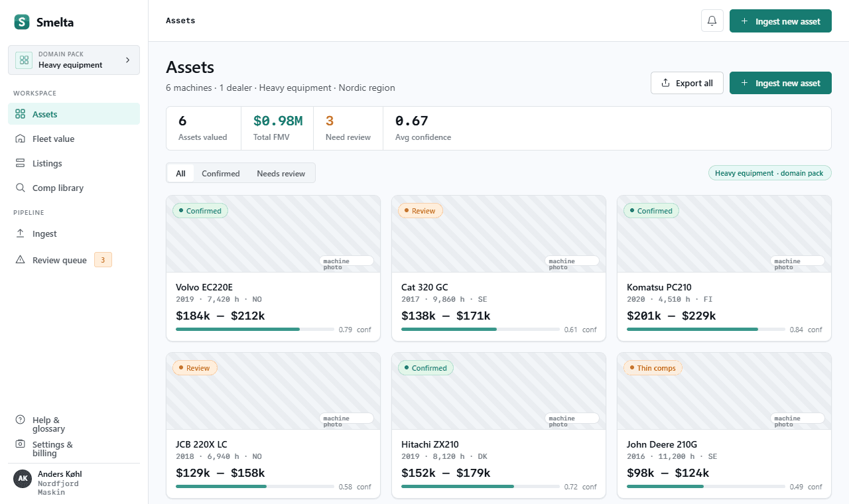This screenshot has height=504, width=849.
Task: Select the JCB 220X LC title
Action: (202, 444)
